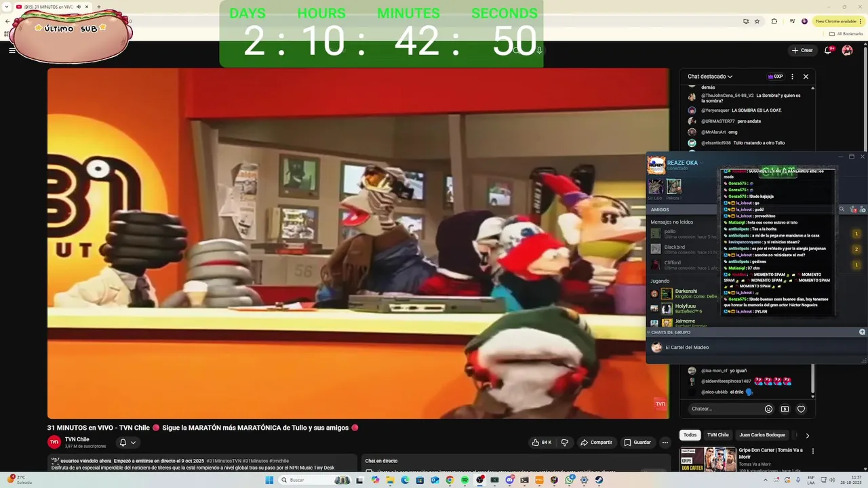The image size is (868, 488).
Task: Click the YouTube live chat scrollbar
Action: coord(813,378)
